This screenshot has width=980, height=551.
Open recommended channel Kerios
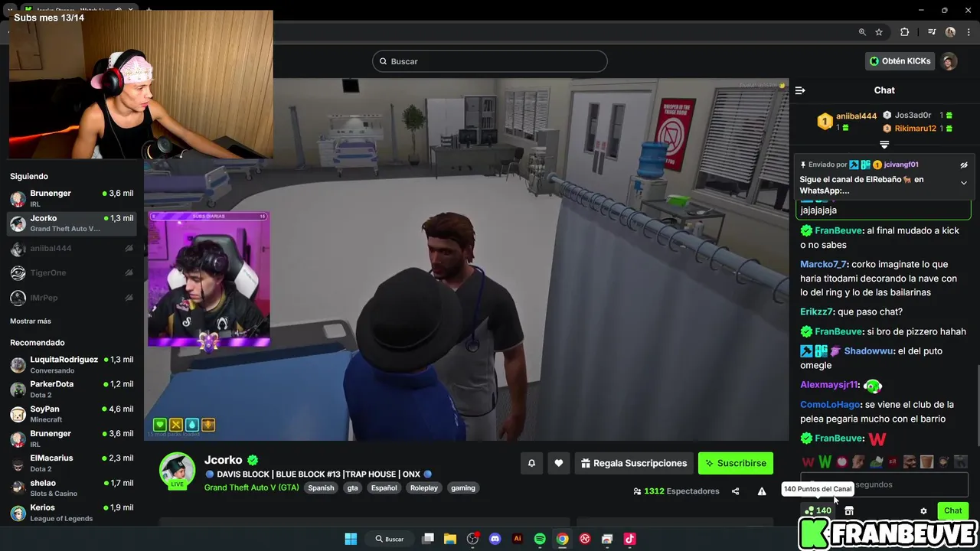point(72,513)
